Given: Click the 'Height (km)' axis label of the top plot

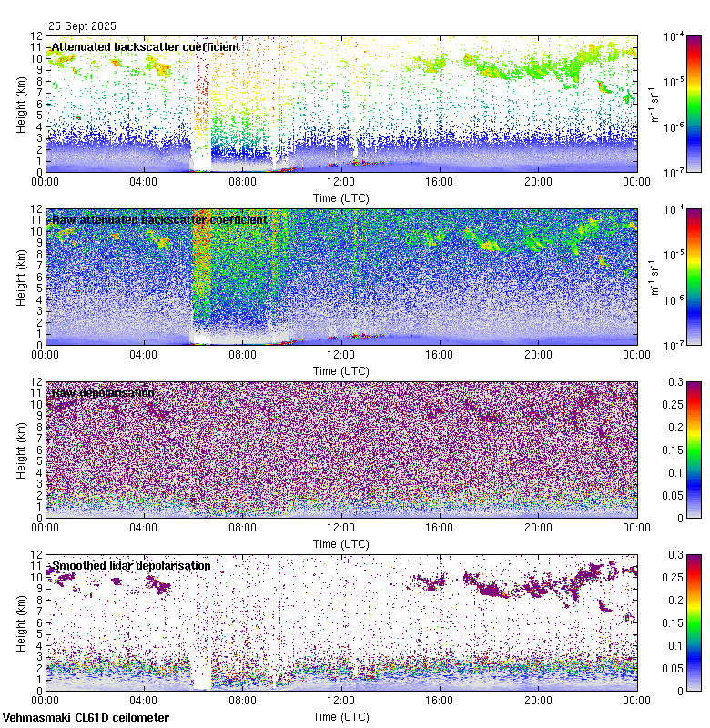Looking at the screenshot, I should click(21, 105).
